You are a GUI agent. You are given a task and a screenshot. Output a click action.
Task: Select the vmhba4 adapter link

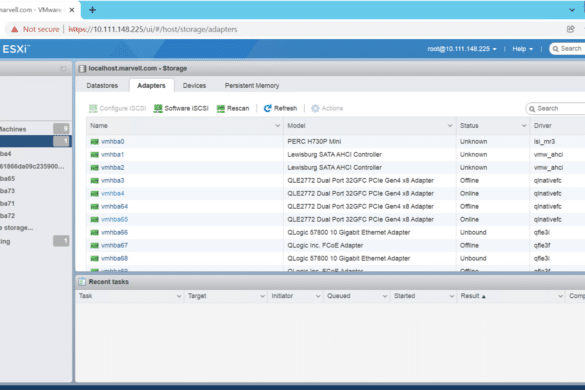point(113,193)
